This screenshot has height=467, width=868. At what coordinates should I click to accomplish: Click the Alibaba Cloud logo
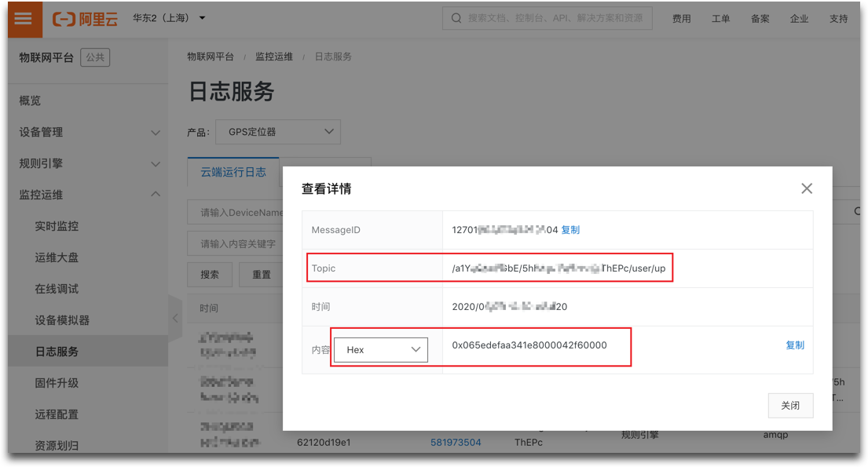[x=86, y=20]
